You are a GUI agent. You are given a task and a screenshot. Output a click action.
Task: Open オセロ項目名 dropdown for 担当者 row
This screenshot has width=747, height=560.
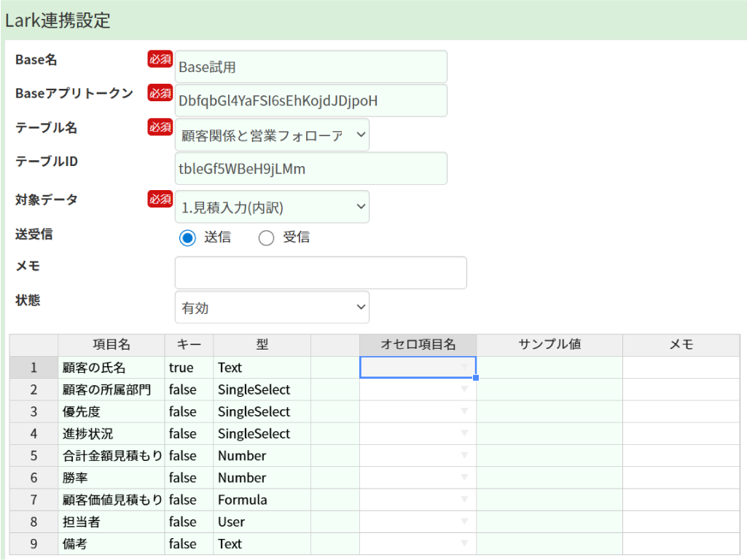[464, 521]
